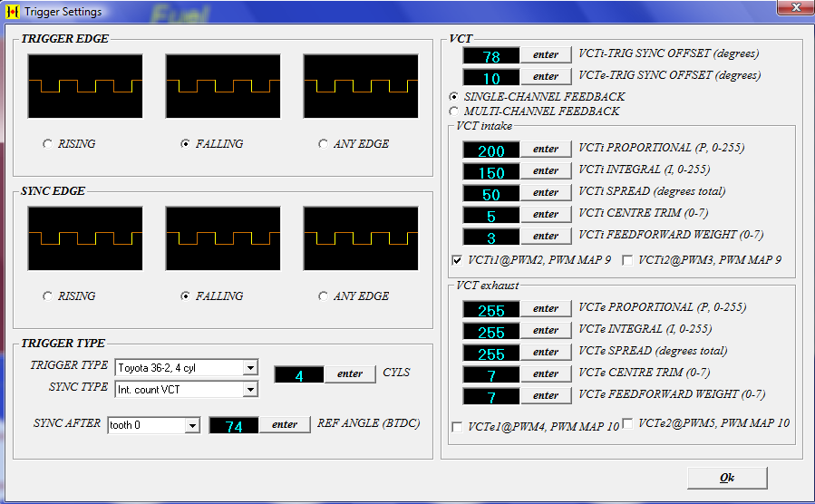Select FALLING under Sync Edge
Screen dimensions: 815x504
coord(185,296)
